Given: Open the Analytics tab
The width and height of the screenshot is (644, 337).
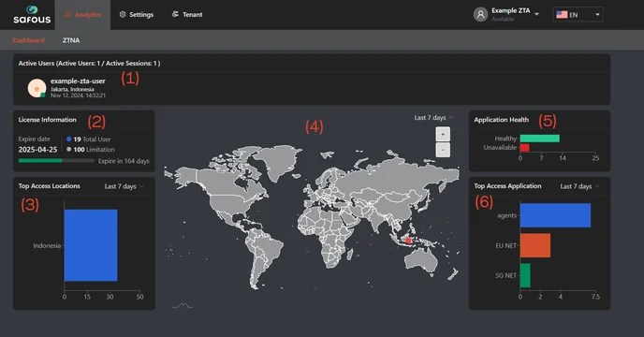Looking at the screenshot, I should 82,14.
